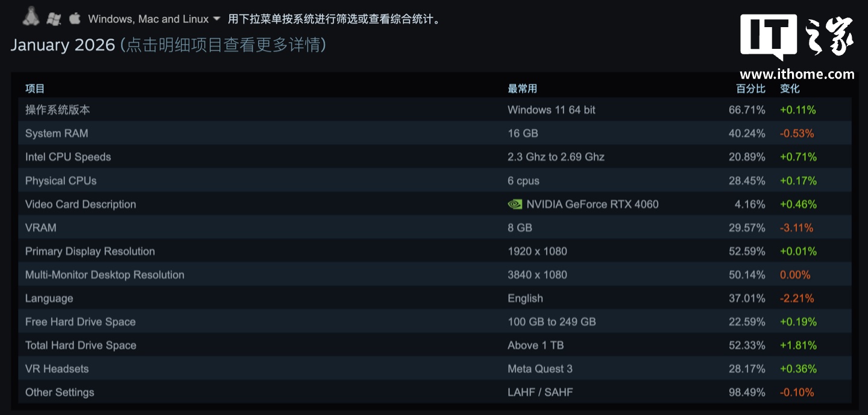
Task: Open the Language row details
Action: tap(49, 298)
